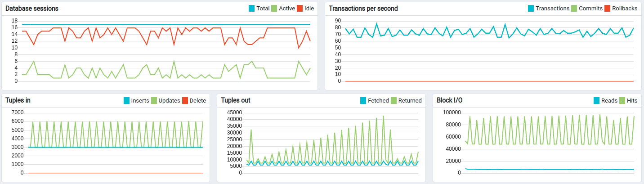Toggle the Inserts series legend label
This screenshot has height=184, width=644.
click(140, 100)
